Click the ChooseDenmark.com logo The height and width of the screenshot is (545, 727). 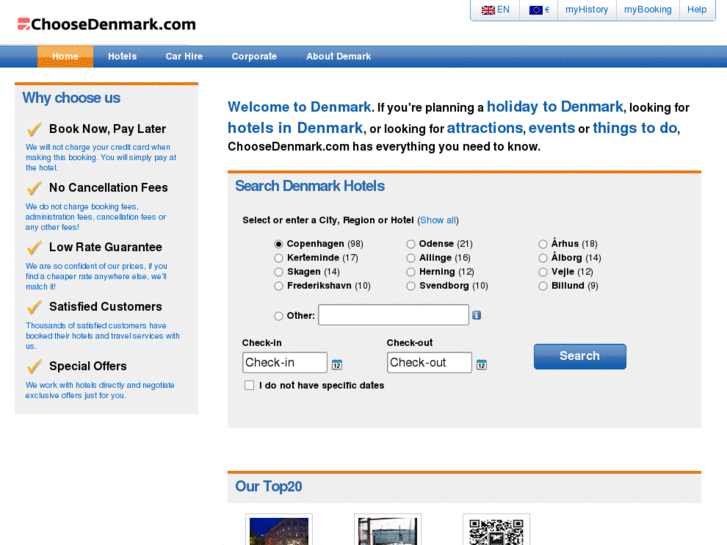pos(107,24)
